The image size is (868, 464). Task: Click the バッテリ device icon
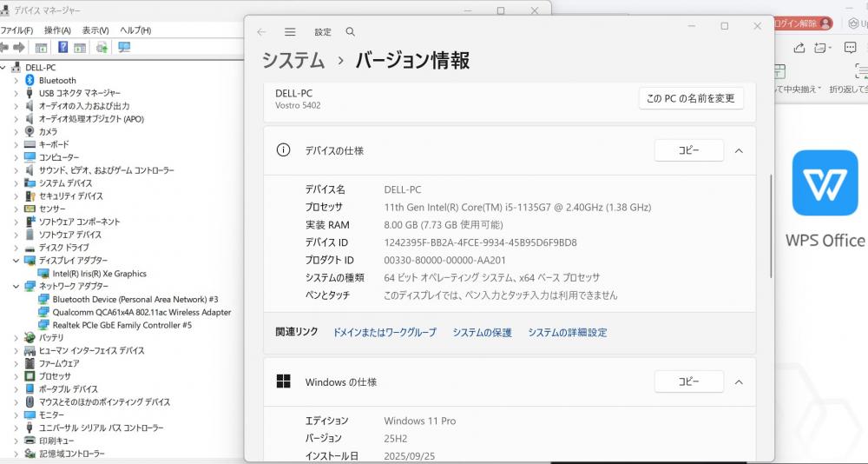tap(30, 338)
